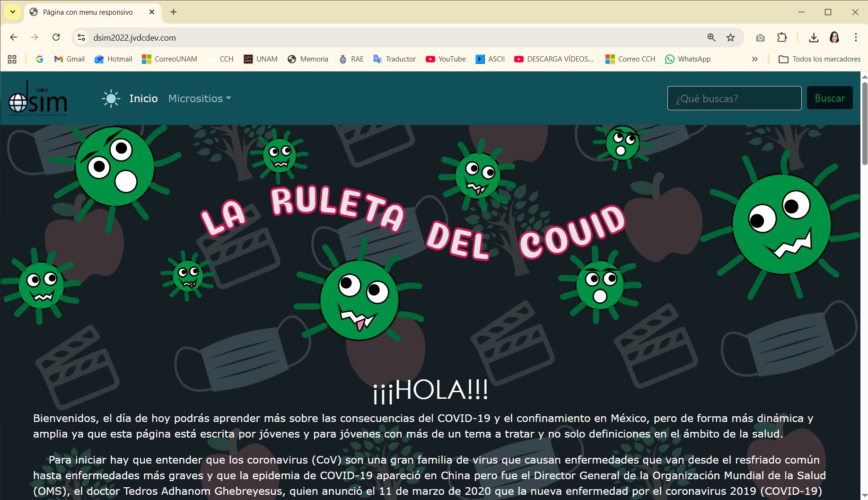Toggle the sun light/dark theme icon
868x500 pixels.
(111, 98)
